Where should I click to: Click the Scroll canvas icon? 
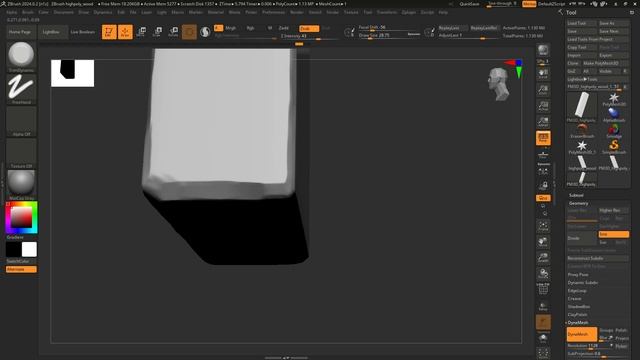543,73
